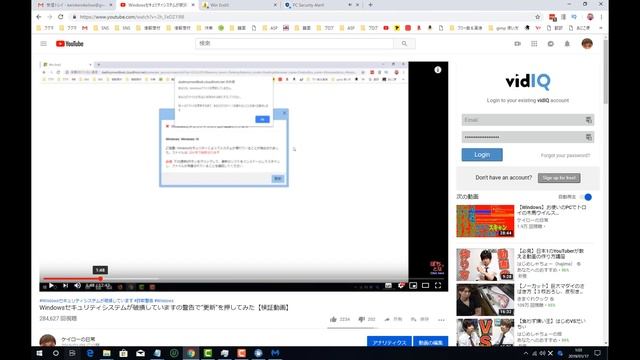Click the vidIQ password field
The width and height of the screenshot is (640, 360).
coord(527,137)
